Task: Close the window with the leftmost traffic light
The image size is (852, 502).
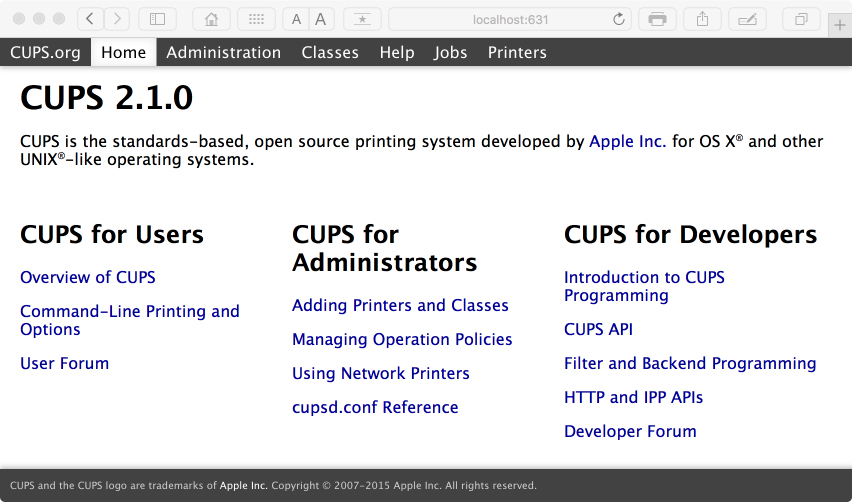Action: point(19,19)
